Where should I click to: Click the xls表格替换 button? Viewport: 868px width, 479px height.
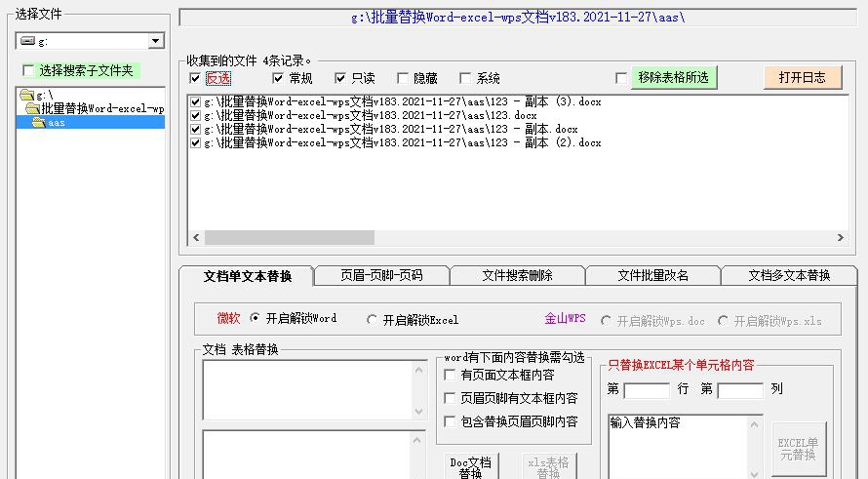(548, 466)
